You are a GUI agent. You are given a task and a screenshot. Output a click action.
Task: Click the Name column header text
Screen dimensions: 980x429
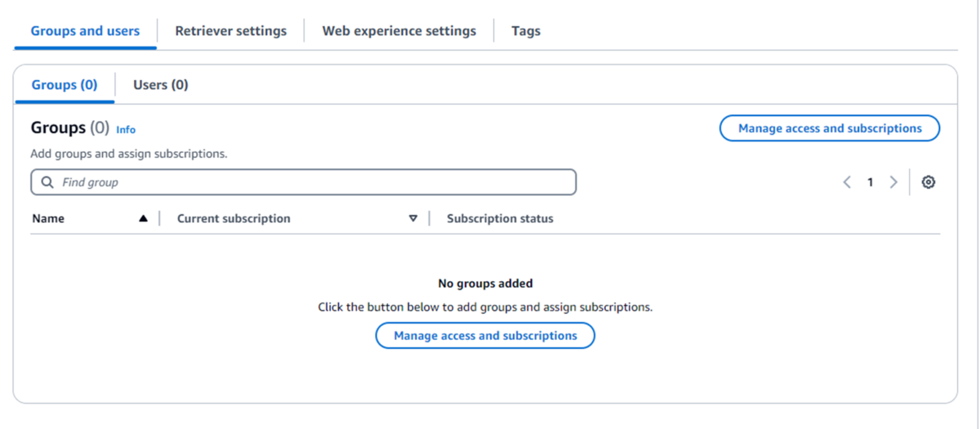pyautogui.click(x=48, y=218)
